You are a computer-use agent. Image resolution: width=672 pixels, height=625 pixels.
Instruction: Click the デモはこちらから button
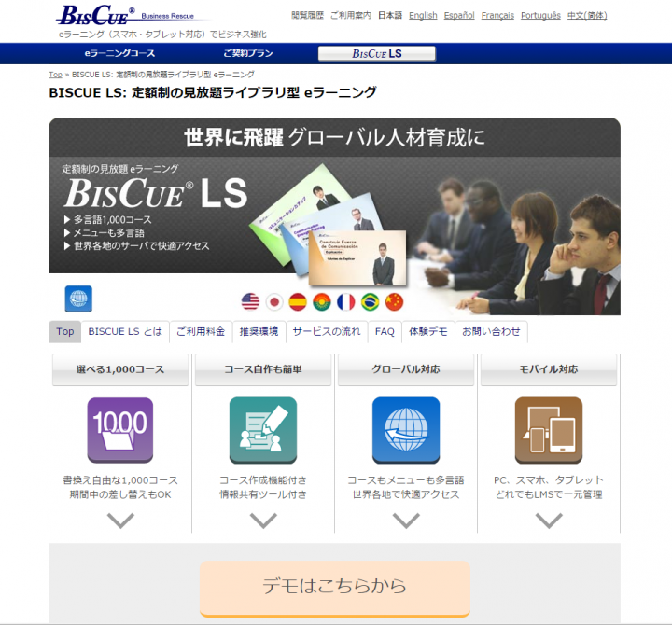[x=335, y=589]
